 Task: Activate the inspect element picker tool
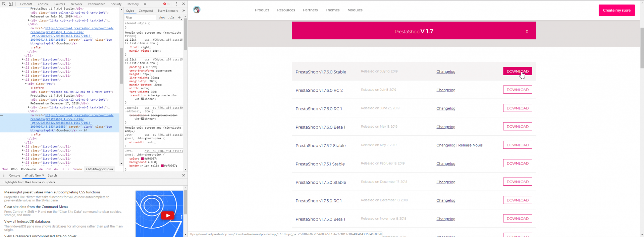(4, 4)
